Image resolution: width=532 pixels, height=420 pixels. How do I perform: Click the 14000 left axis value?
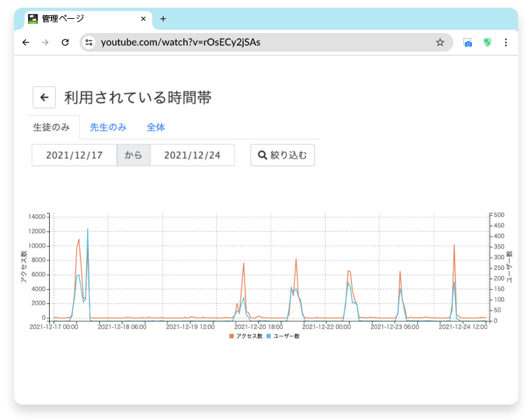point(36,217)
